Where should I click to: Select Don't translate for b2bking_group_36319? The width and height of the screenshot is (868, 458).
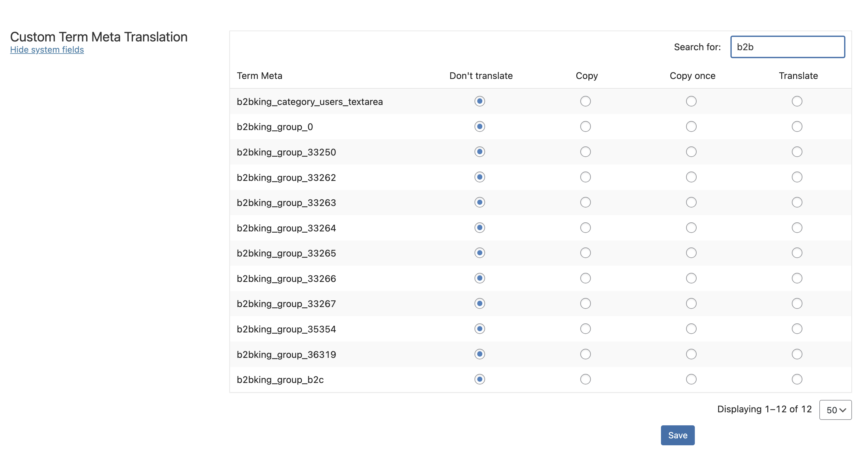click(x=480, y=354)
